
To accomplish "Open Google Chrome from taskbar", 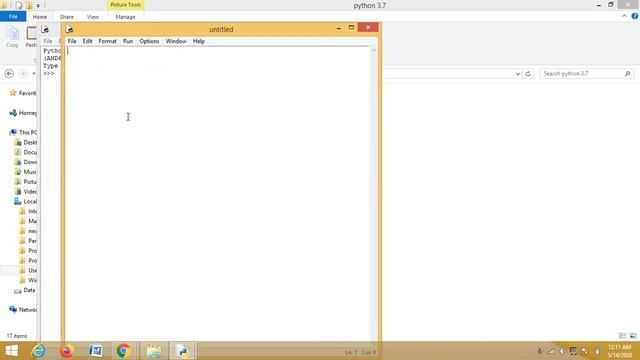I will 123,351.
